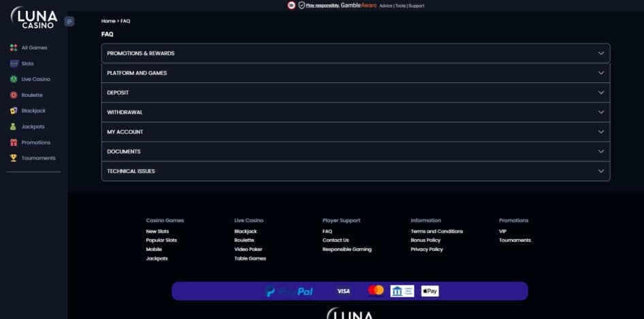Open Jackpots footer link

tap(157, 258)
